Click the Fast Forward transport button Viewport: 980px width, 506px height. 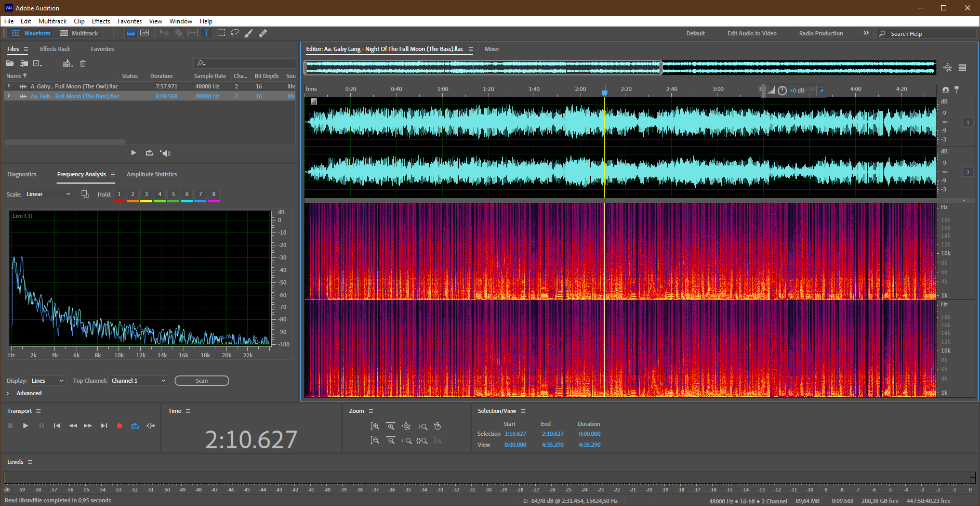[88, 425]
